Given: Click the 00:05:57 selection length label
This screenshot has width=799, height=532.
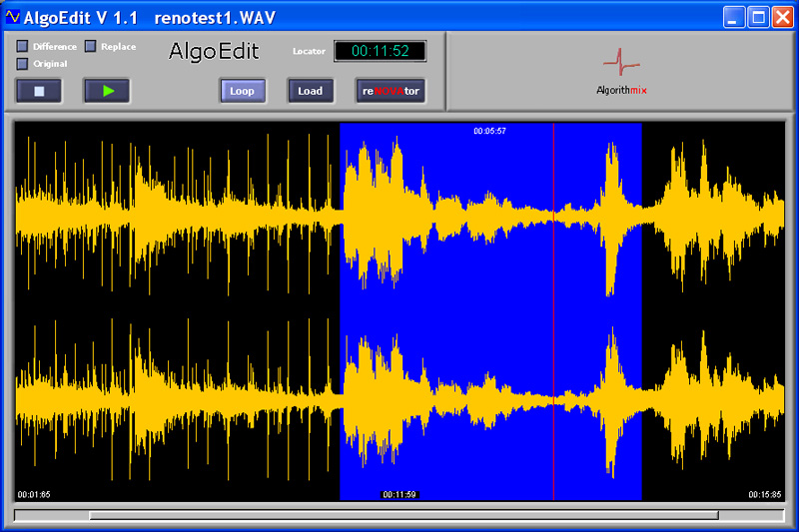Looking at the screenshot, I should click(x=489, y=131).
